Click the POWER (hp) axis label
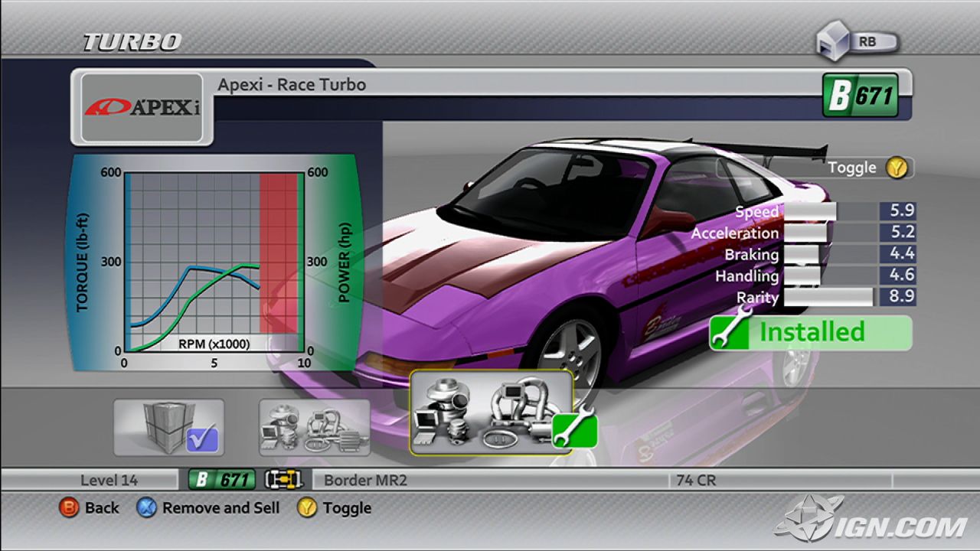Screen dimensions: 980x551 point(344,262)
